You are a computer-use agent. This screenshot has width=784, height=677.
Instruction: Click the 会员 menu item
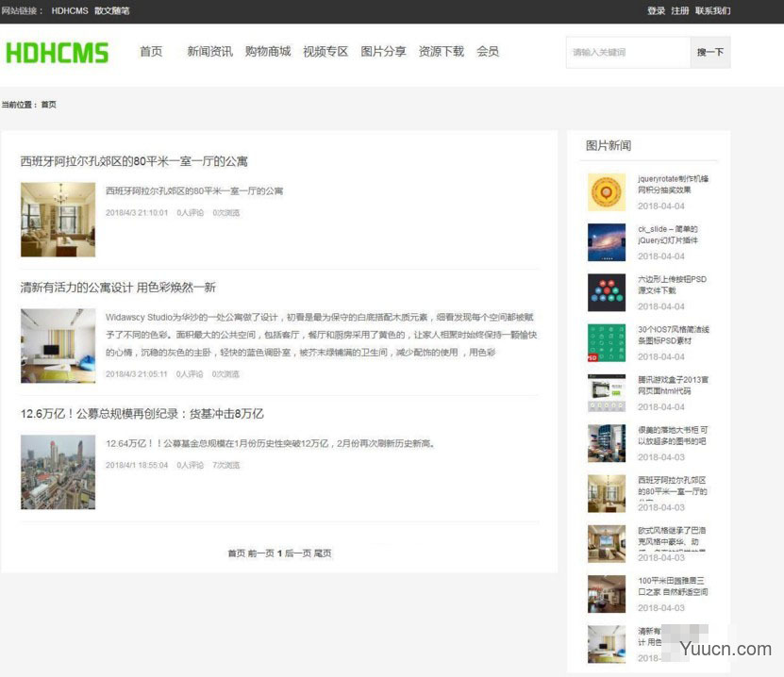[x=487, y=52]
